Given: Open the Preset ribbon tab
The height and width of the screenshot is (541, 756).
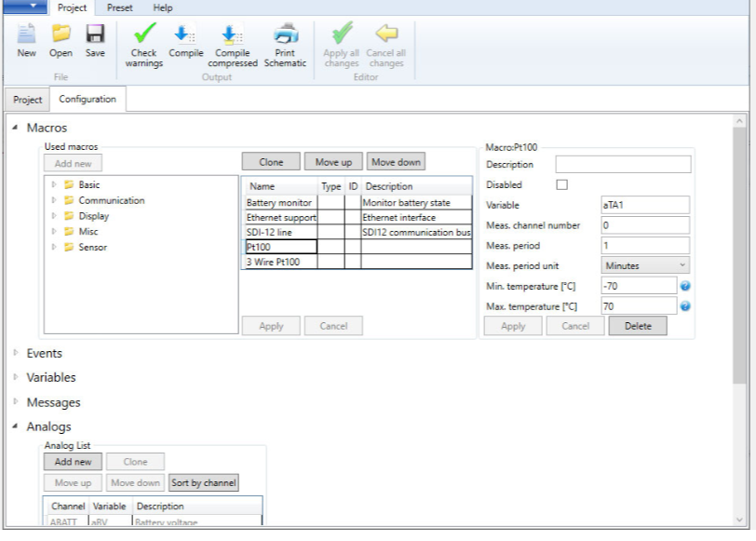Looking at the screenshot, I should coord(119,7).
